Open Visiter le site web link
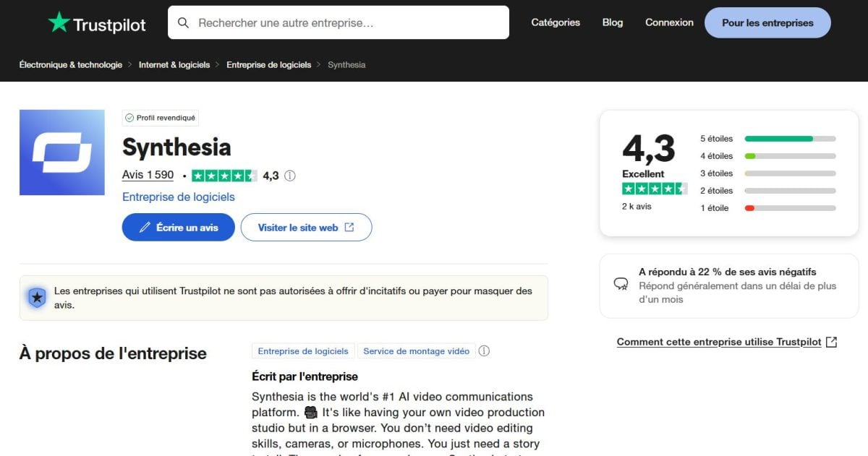This screenshot has width=868, height=456. point(306,227)
